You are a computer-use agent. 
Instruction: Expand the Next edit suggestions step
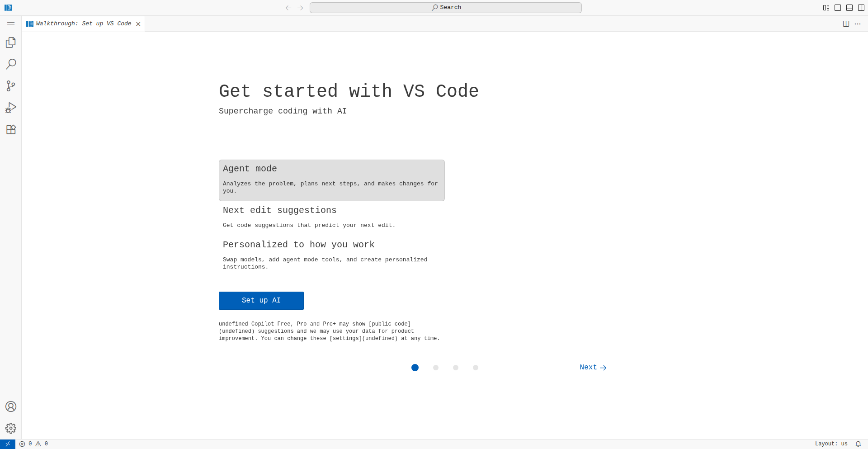332,217
